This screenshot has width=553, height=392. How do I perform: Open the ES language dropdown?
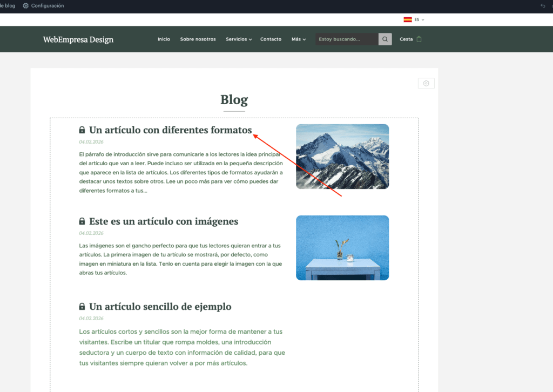(419, 20)
